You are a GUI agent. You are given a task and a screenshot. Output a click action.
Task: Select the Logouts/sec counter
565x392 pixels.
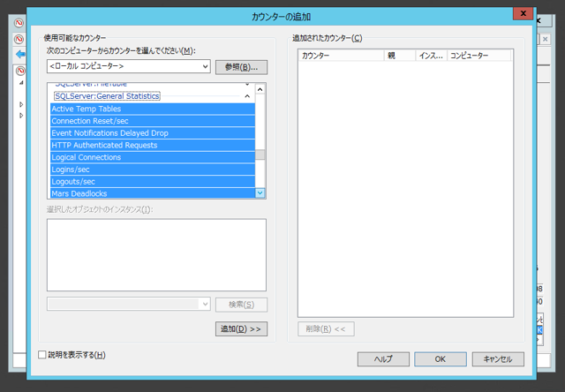point(153,182)
